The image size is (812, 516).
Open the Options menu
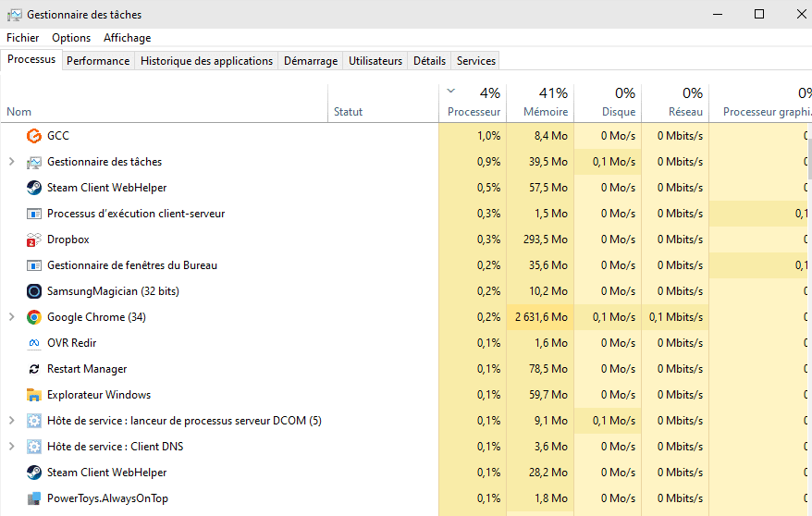(71, 38)
